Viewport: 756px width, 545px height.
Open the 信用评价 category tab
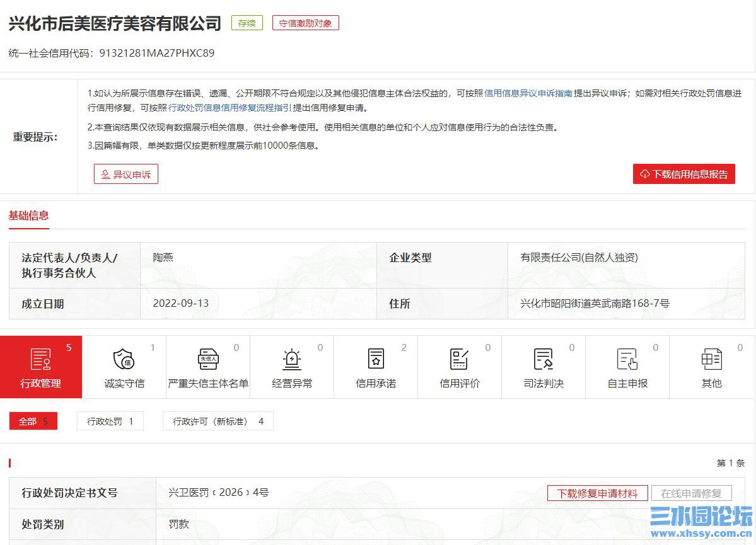click(x=460, y=367)
